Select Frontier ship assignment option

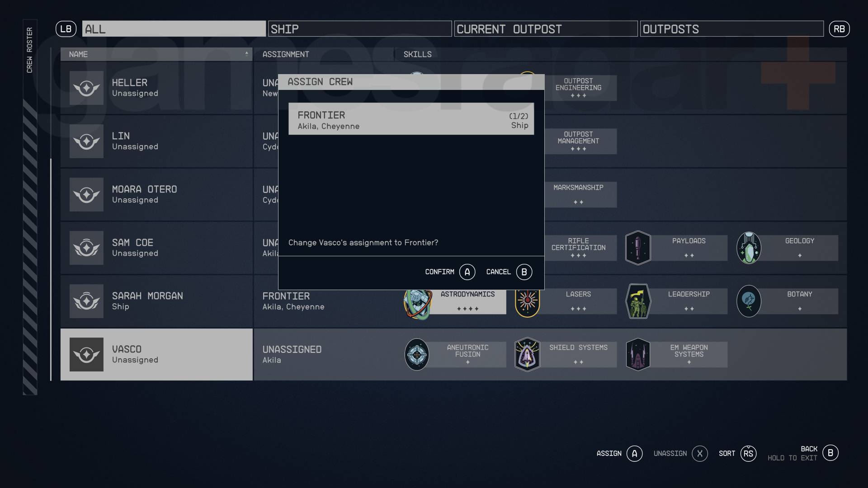click(x=411, y=118)
